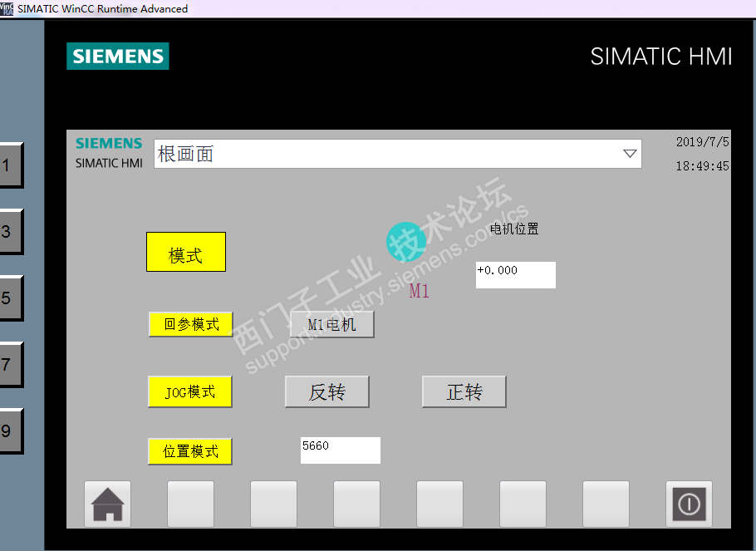Select 回参模式 homing mode
Screen dimensions: 756x551
191,324
